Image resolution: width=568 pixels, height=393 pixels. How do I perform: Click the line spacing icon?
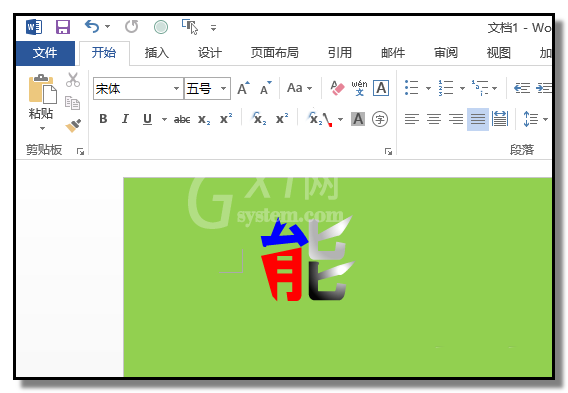531,119
